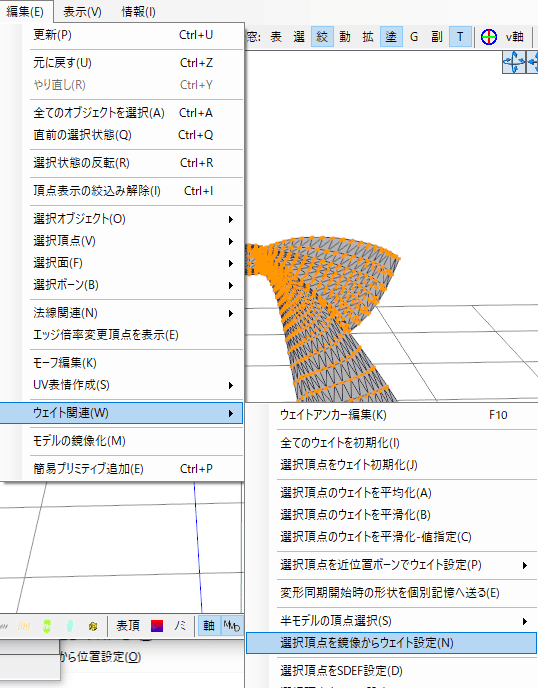
Task: Open the 編集(E) menu
Action: [25, 11]
